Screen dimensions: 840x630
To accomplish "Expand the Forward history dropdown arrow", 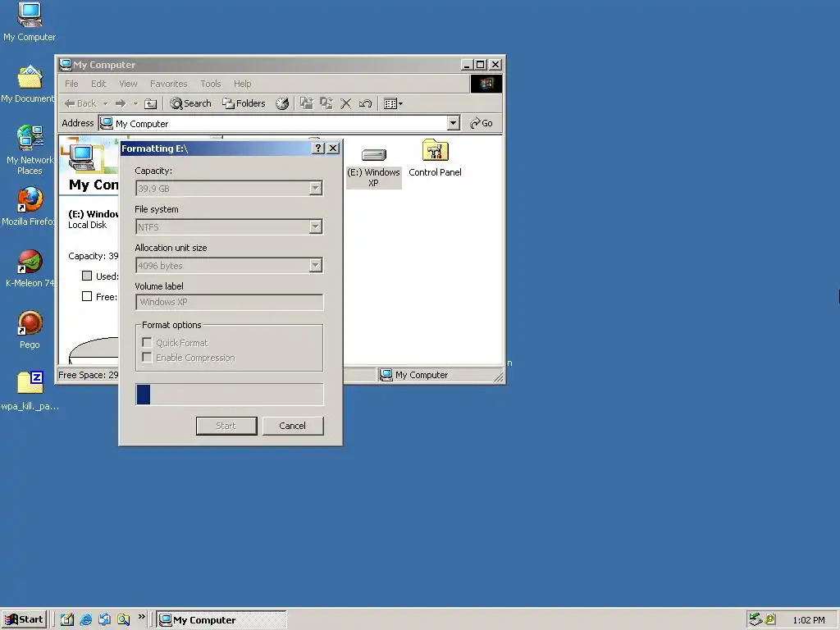I will tap(135, 103).
